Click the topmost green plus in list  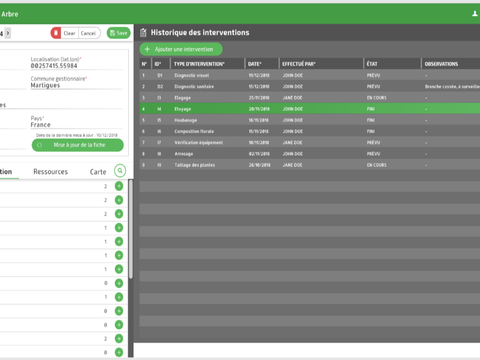point(119,186)
